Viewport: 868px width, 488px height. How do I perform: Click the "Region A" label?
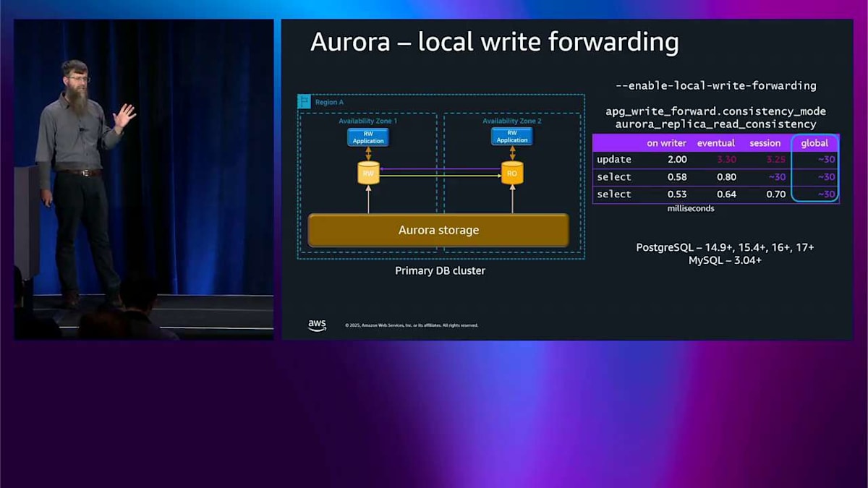329,103
